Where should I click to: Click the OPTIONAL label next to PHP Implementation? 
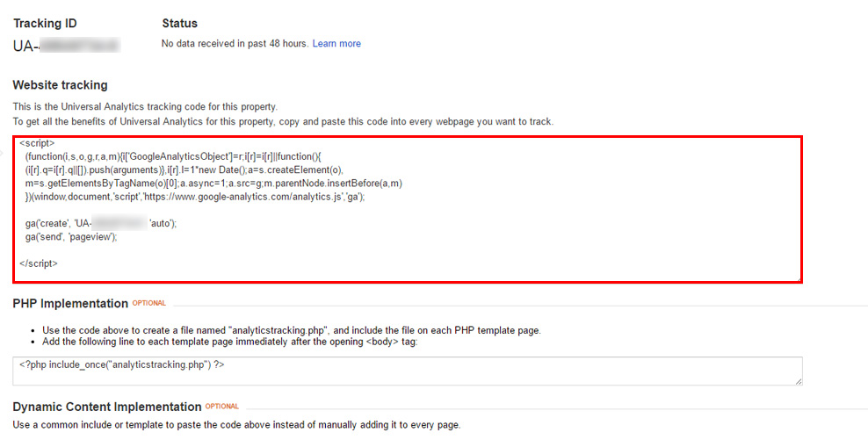[x=148, y=304]
